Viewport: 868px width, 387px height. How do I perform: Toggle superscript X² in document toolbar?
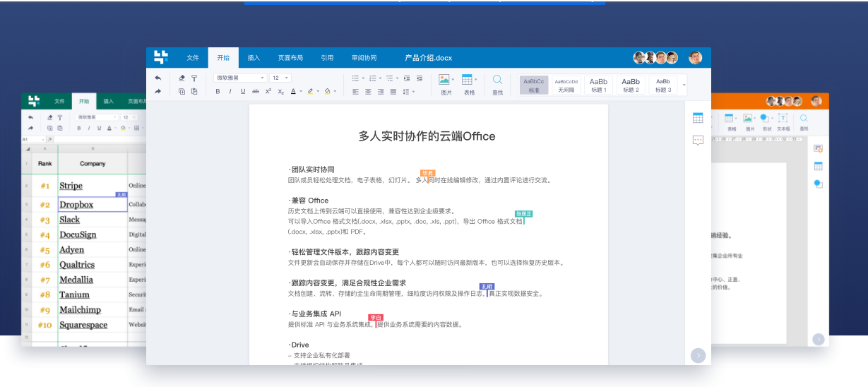tap(268, 91)
